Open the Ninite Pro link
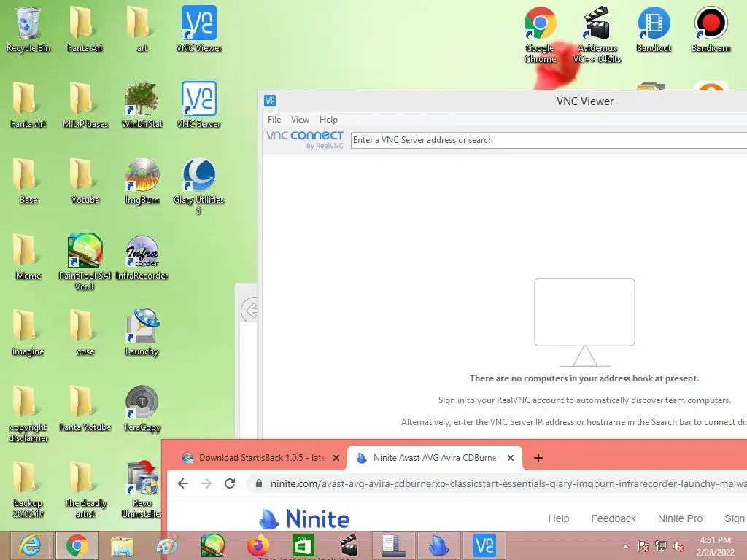Screen dimensions: 747x560 (680, 518)
